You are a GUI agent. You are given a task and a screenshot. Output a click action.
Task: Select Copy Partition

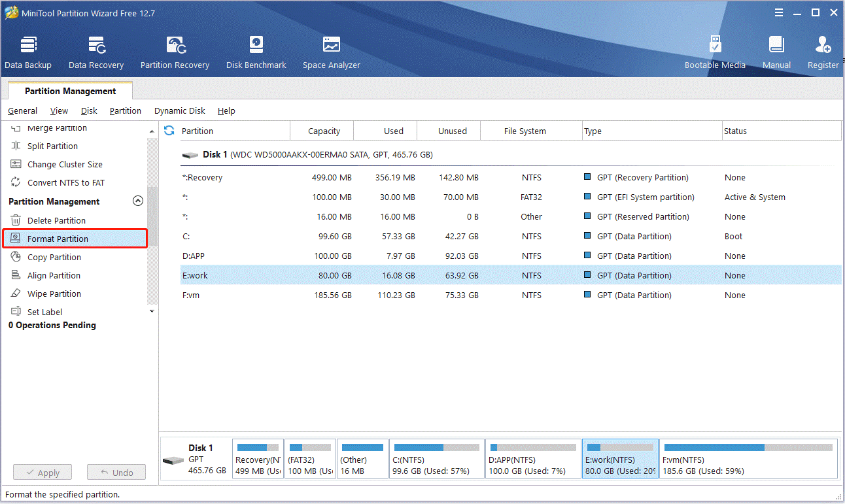click(54, 258)
